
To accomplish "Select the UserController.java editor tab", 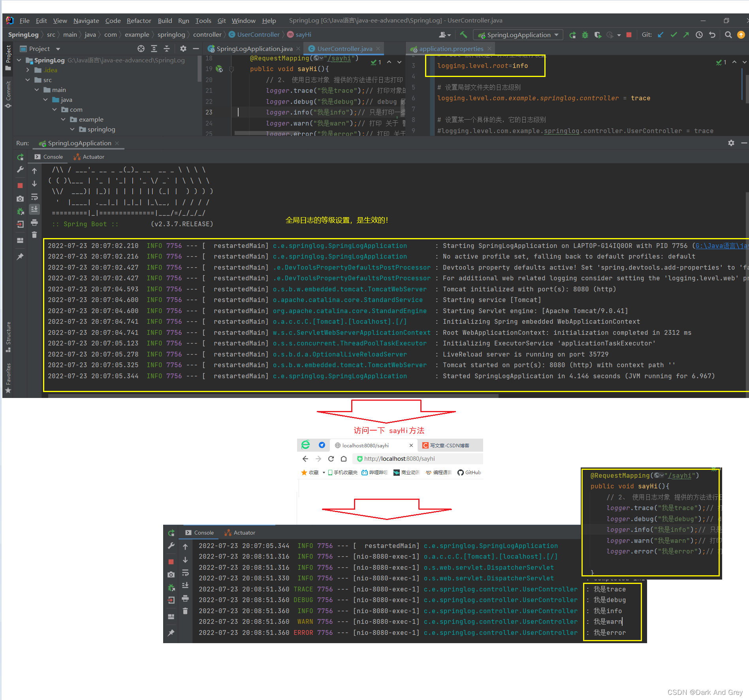I will [344, 49].
